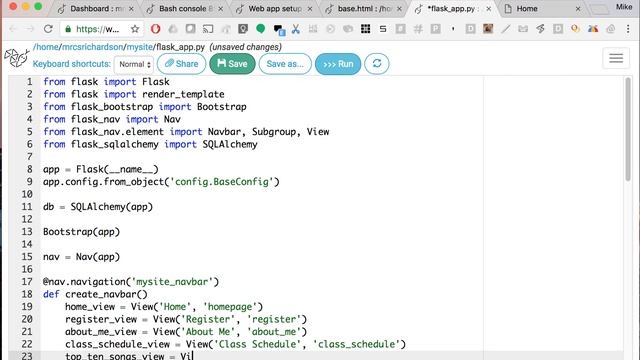The height and width of the screenshot is (360, 640).
Task: Open keyboard shortcuts Normal dropdown
Action: (134, 64)
